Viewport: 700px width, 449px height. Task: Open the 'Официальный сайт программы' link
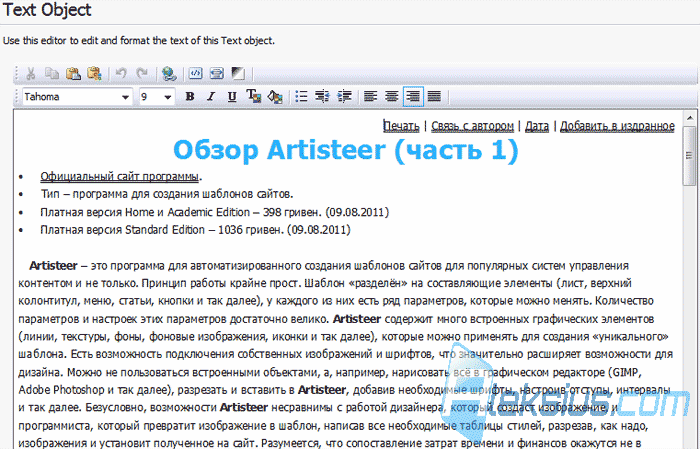click(119, 177)
